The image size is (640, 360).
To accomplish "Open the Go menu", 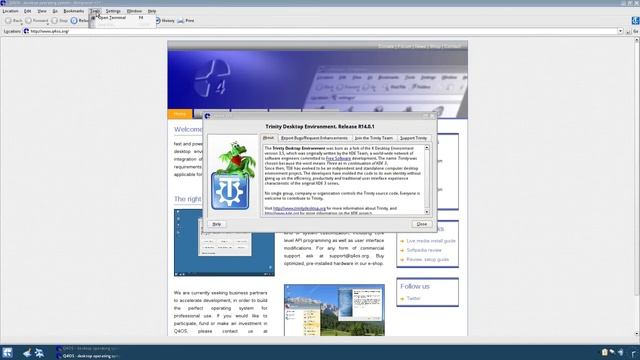I will [55, 11].
